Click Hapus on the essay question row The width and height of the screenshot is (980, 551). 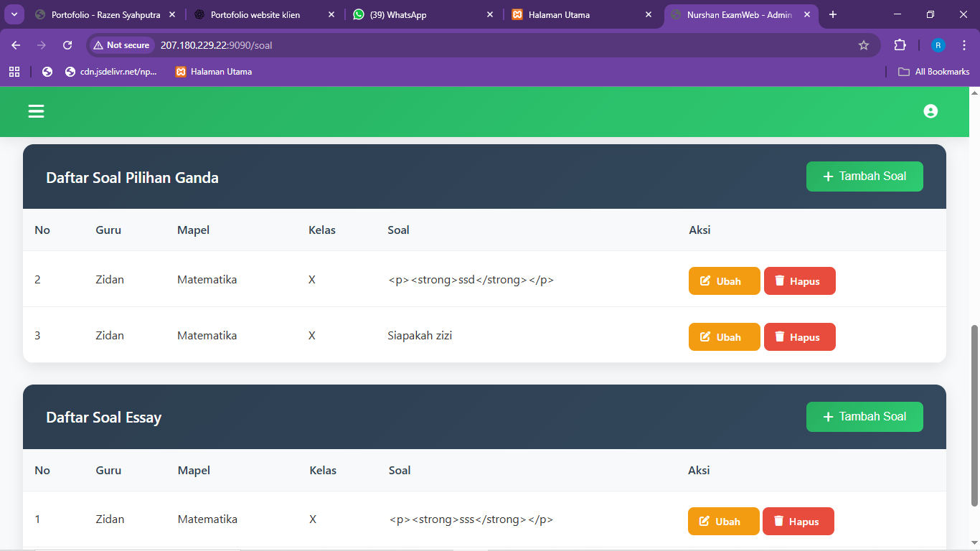click(798, 521)
